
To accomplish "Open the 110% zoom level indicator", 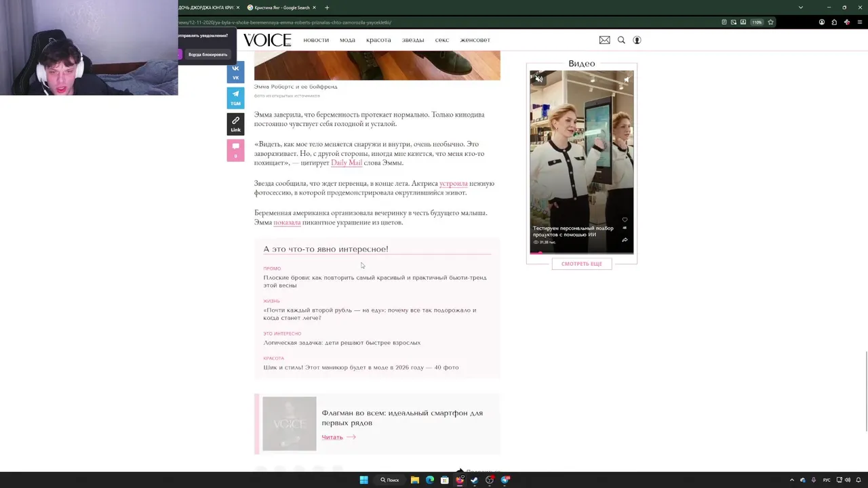I will 757,22.
